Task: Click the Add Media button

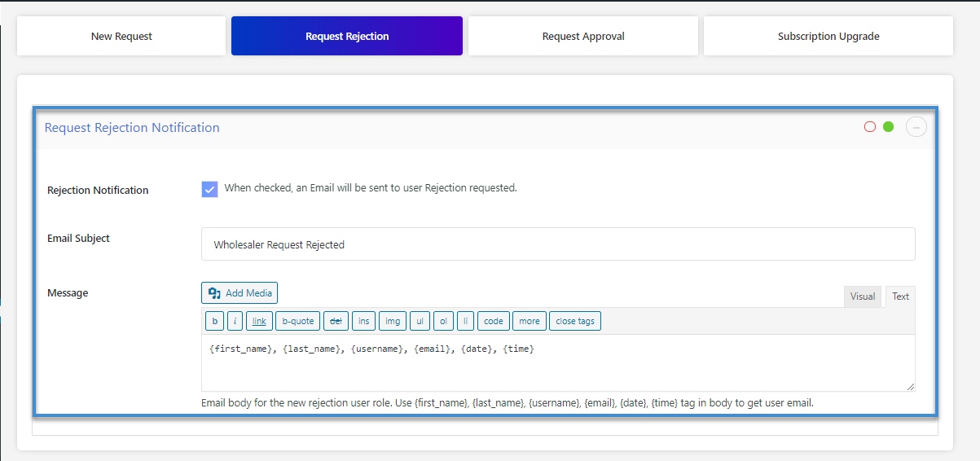Action: point(240,293)
